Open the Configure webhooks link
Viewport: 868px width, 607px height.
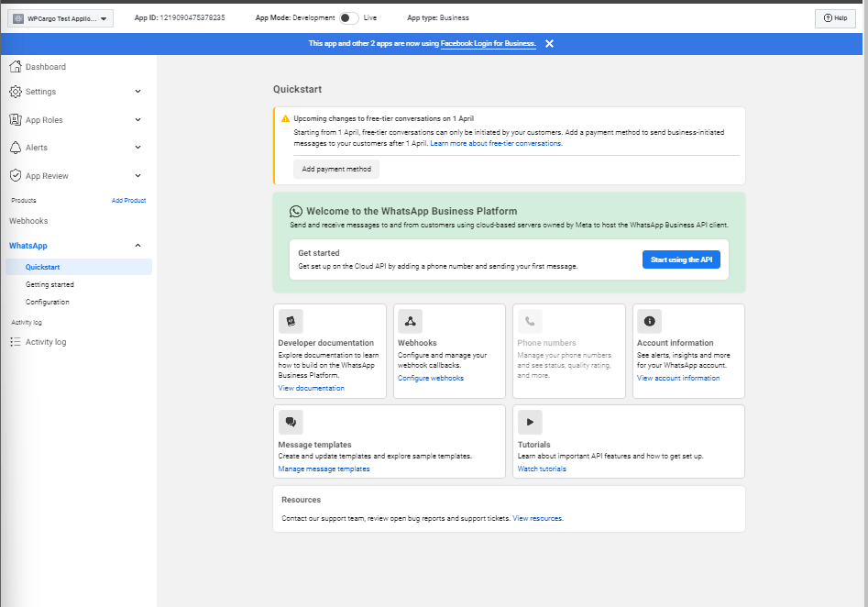[430, 378]
